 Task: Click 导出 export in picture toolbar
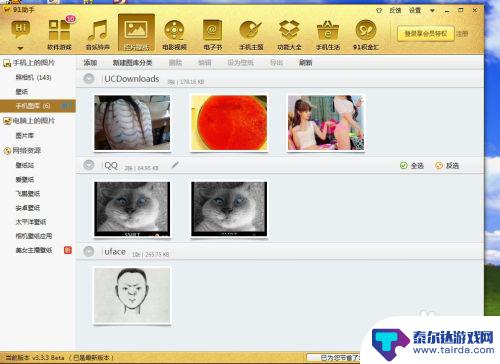(276, 63)
